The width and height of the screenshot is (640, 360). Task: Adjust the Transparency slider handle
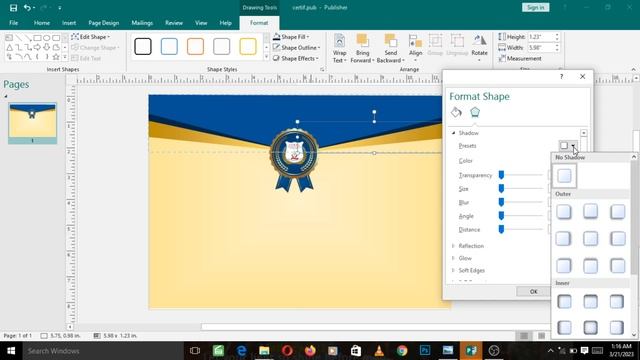pos(501,175)
